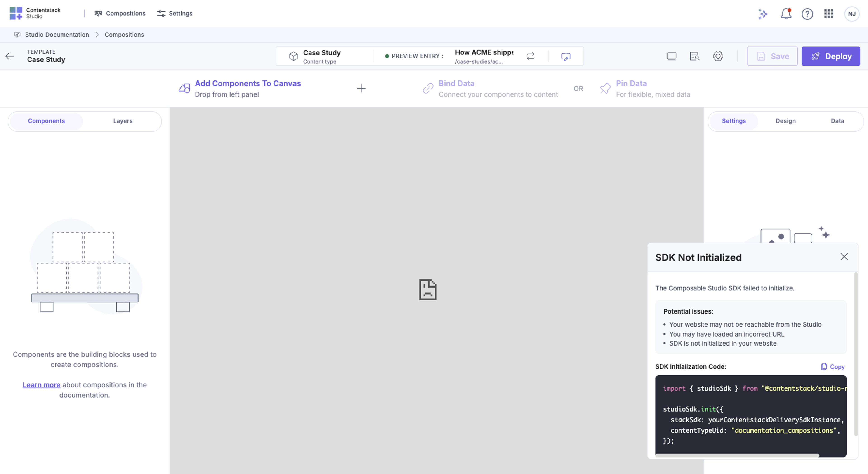Switch to the Layers tab

[x=123, y=121]
